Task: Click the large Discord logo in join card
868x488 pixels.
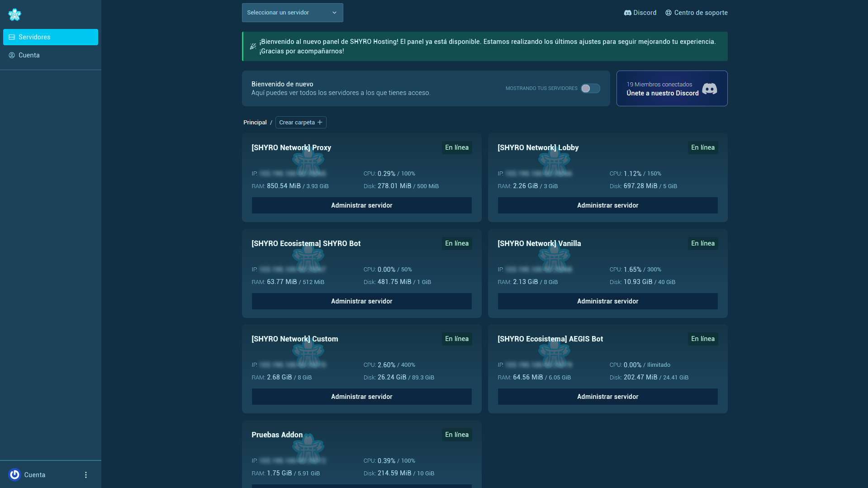Action: [x=709, y=89]
